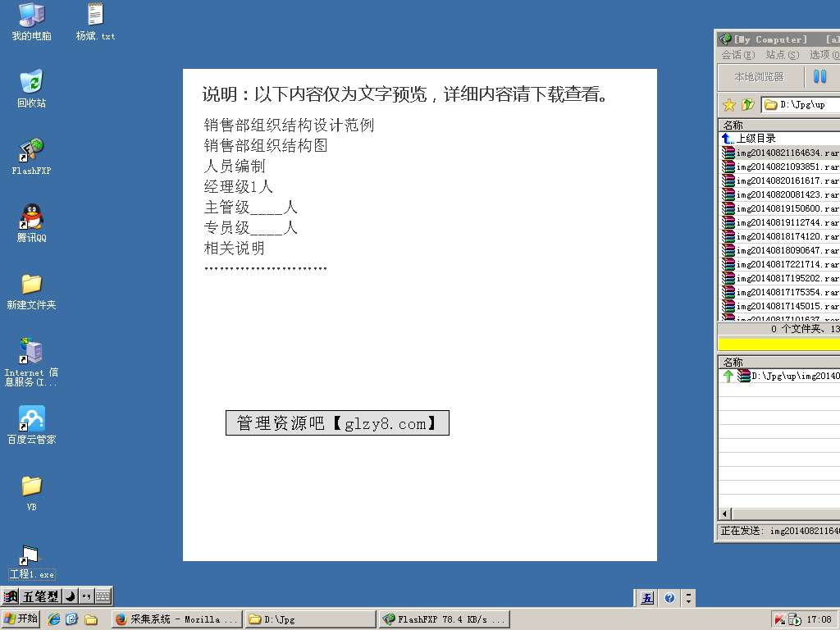Launch the 百度云管家 desktop shortcut
Viewport: 840px width, 630px height.
pos(32,426)
